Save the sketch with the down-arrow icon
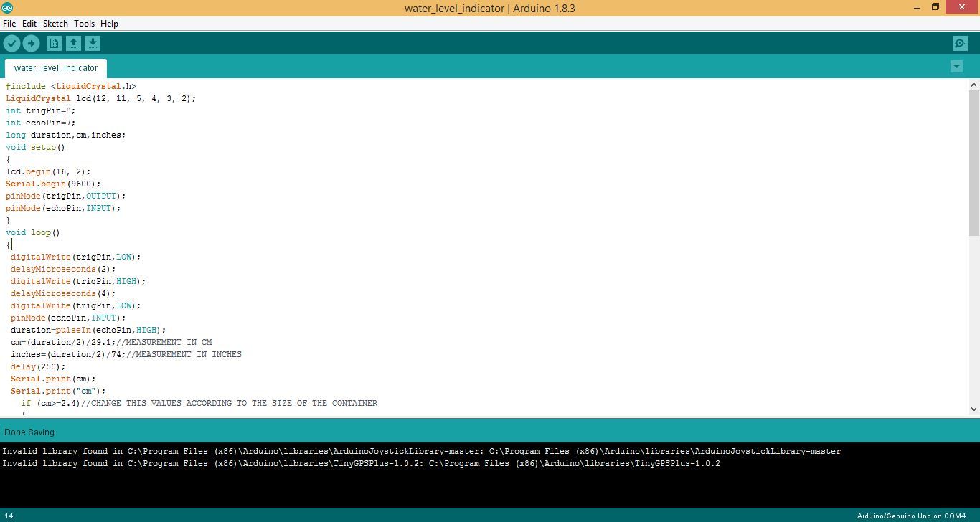The width and height of the screenshot is (980, 522). tap(93, 44)
